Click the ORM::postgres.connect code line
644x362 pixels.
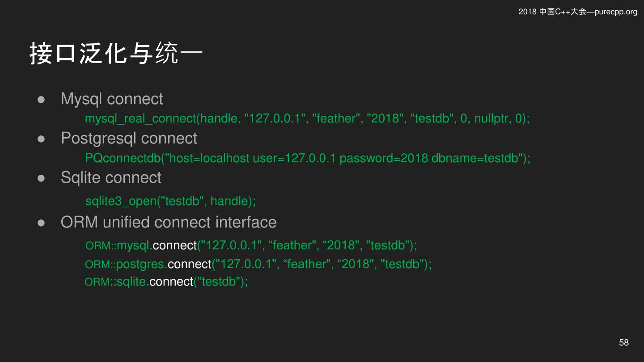258,264
